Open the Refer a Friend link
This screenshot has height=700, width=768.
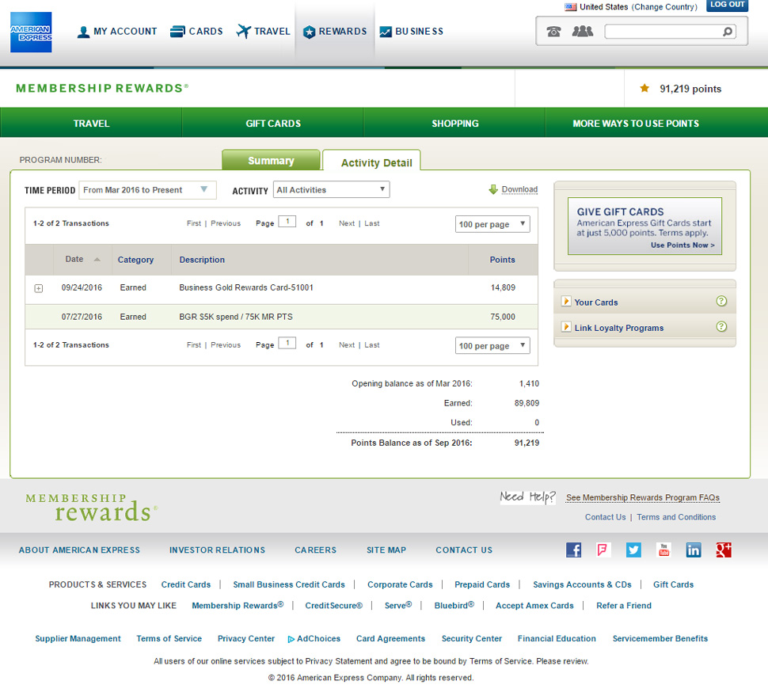click(x=624, y=606)
